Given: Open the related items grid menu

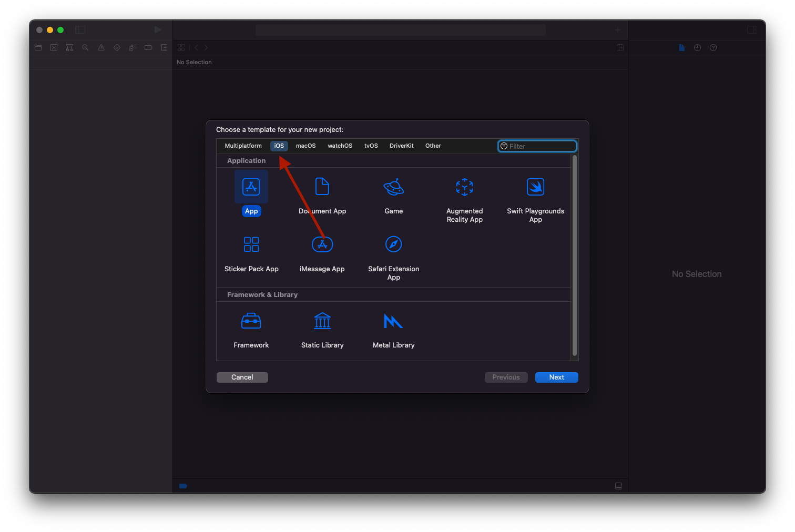Looking at the screenshot, I should [181, 48].
